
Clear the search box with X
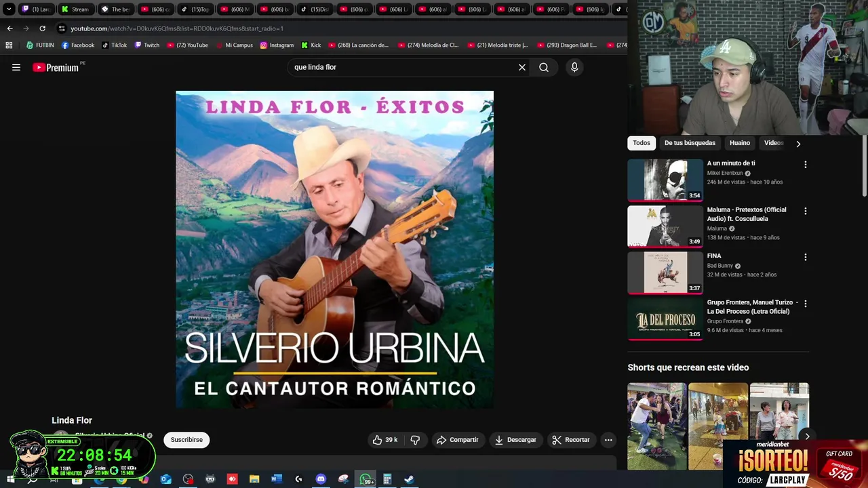pos(522,67)
